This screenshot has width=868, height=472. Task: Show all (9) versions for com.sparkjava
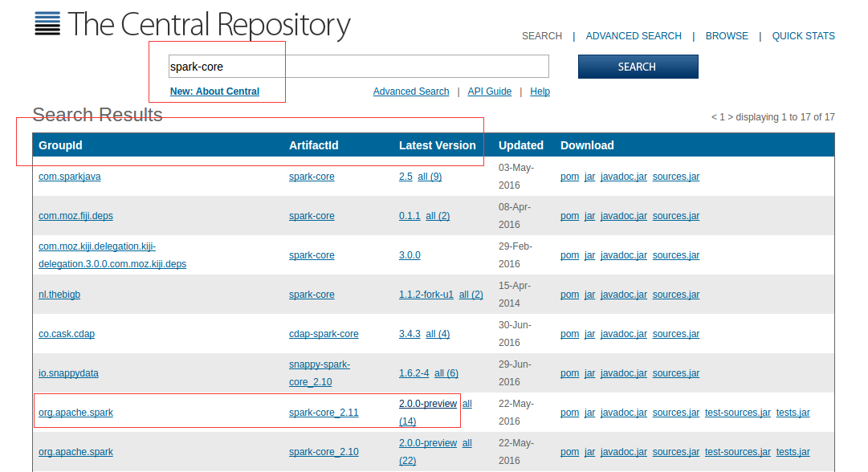coord(430,177)
